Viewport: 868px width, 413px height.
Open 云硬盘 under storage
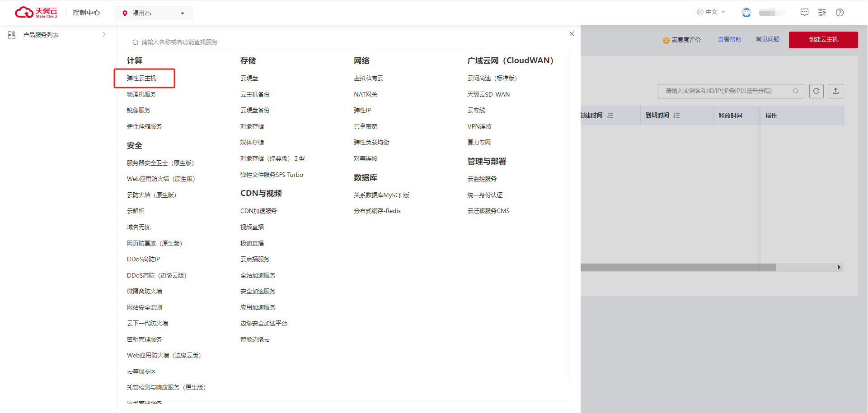coord(249,78)
